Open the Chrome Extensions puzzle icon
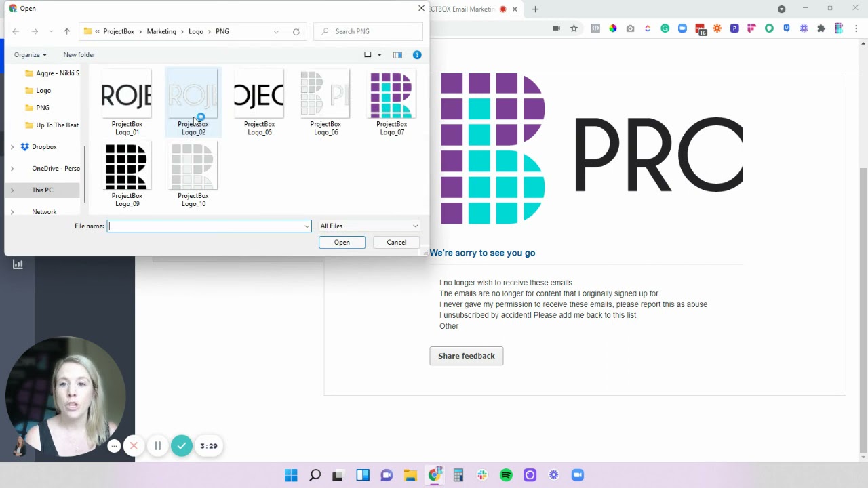Image resolution: width=868 pixels, height=488 pixels. 821,28
